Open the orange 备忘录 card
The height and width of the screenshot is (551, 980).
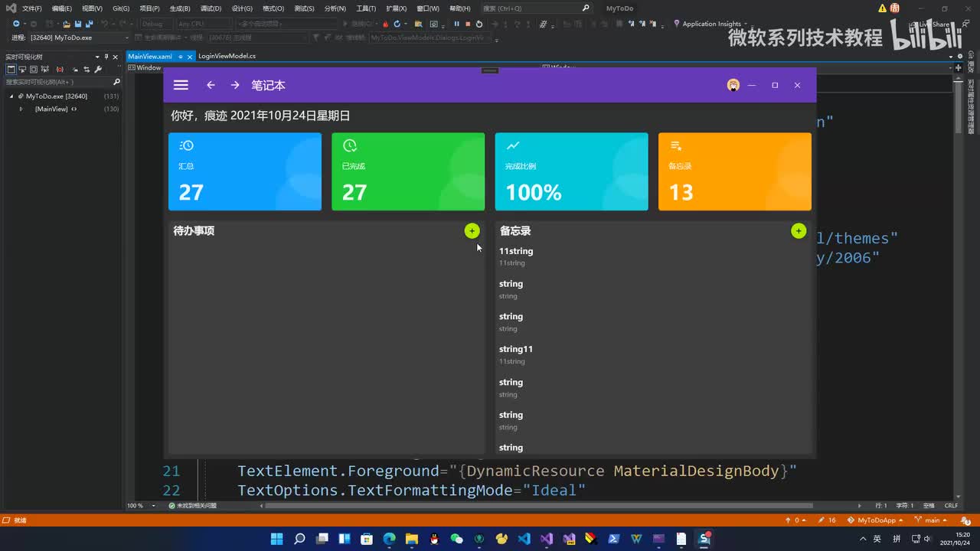point(735,171)
